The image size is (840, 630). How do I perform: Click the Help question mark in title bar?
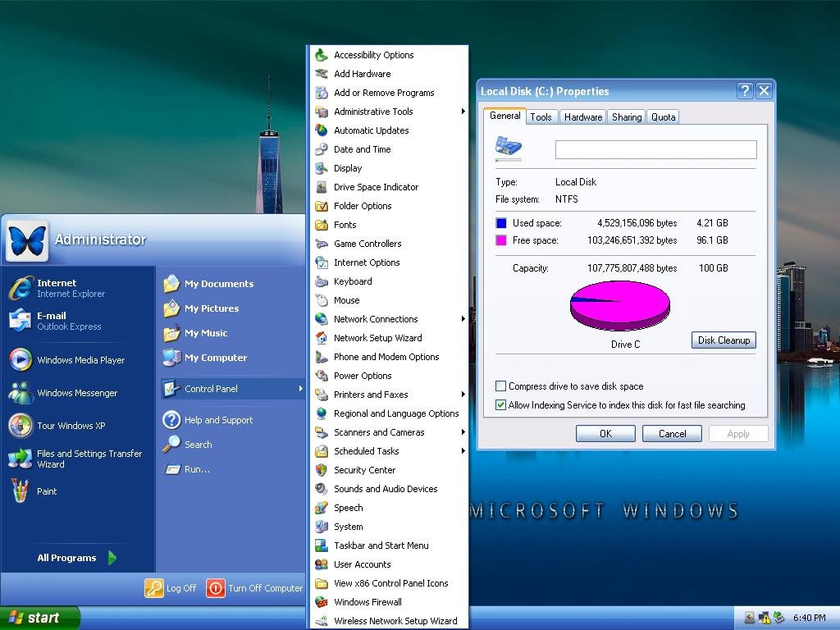coord(745,91)
